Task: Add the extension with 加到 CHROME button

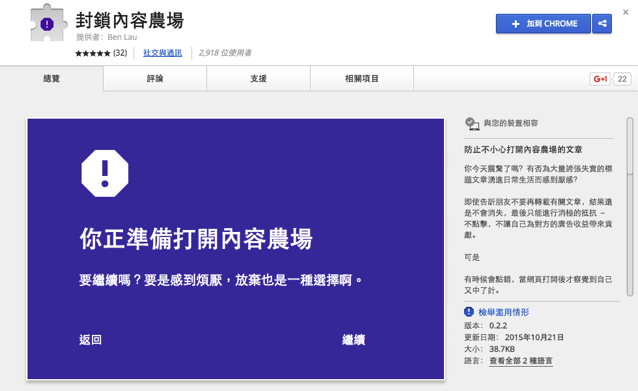Action: 543,24
